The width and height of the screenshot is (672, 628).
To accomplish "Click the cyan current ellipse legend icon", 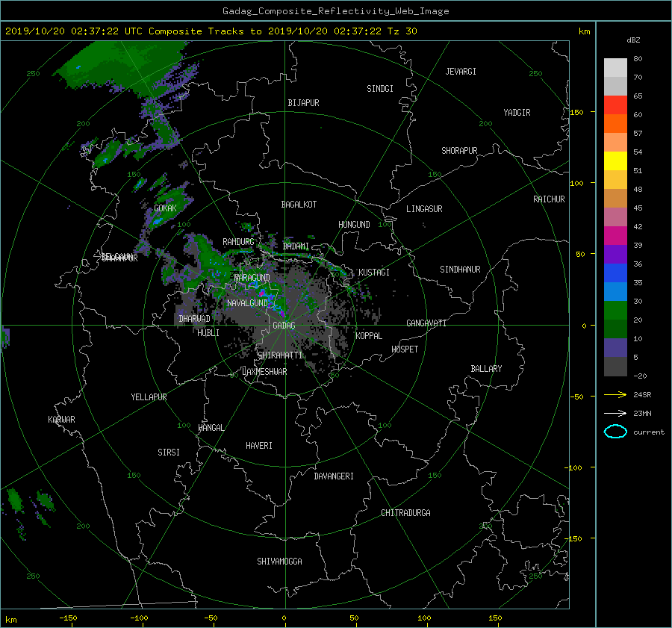I will pyautogui.click(x=615, y=432).
